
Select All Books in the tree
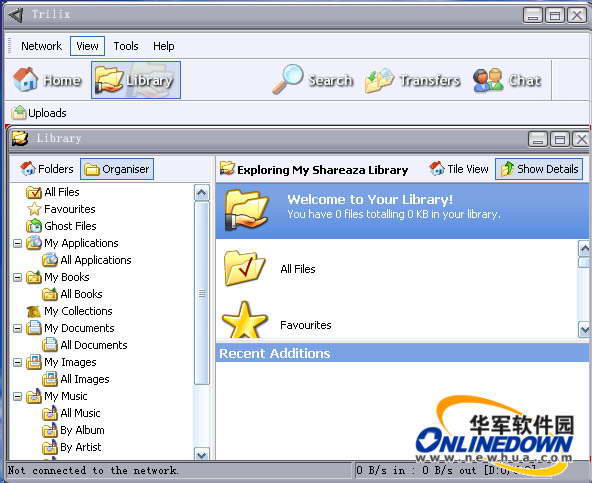click(x=81, y=294)
